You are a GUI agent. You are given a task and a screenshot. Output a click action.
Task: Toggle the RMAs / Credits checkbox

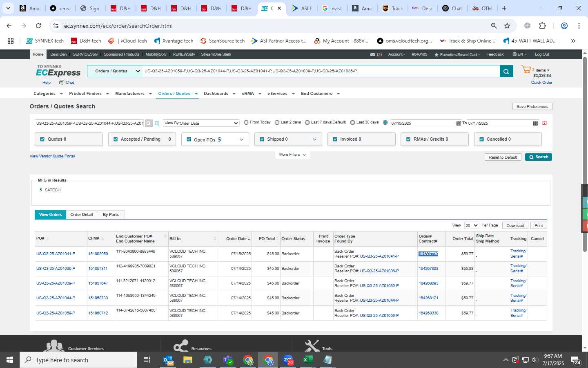408,139
